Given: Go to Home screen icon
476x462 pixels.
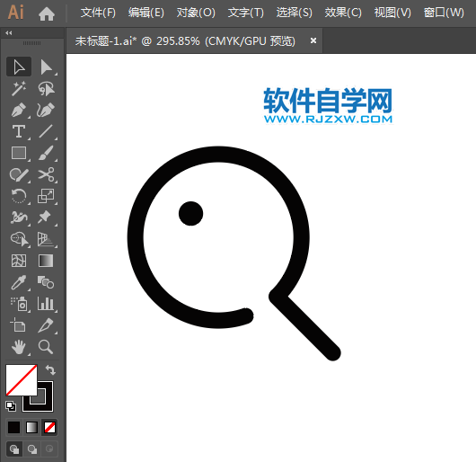Looking at the screenshot, I should click(47, 13).
